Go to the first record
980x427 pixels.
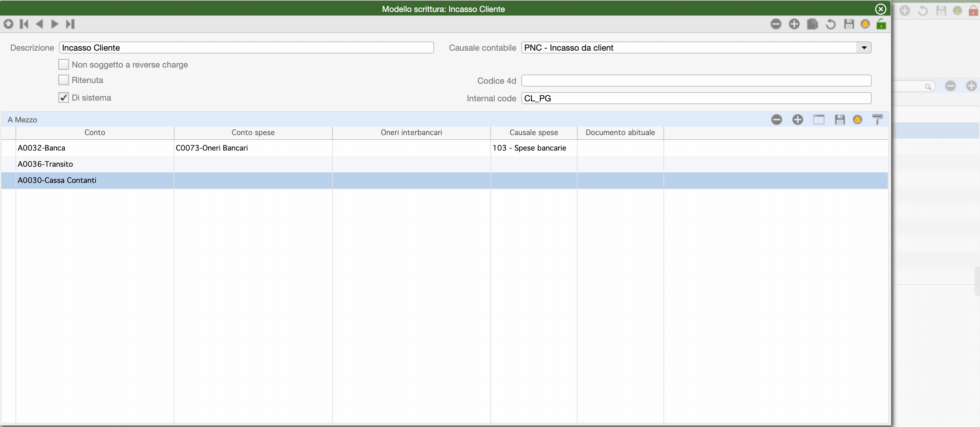coord(24,24)
